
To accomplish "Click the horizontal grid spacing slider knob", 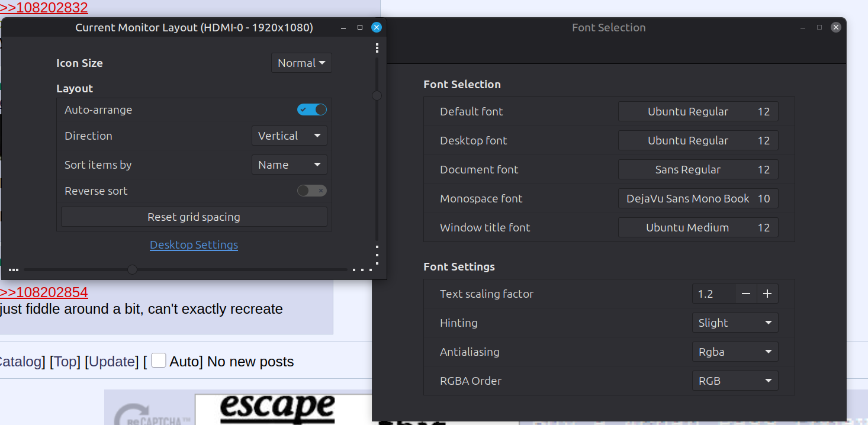I will click(x=132, y=269).
